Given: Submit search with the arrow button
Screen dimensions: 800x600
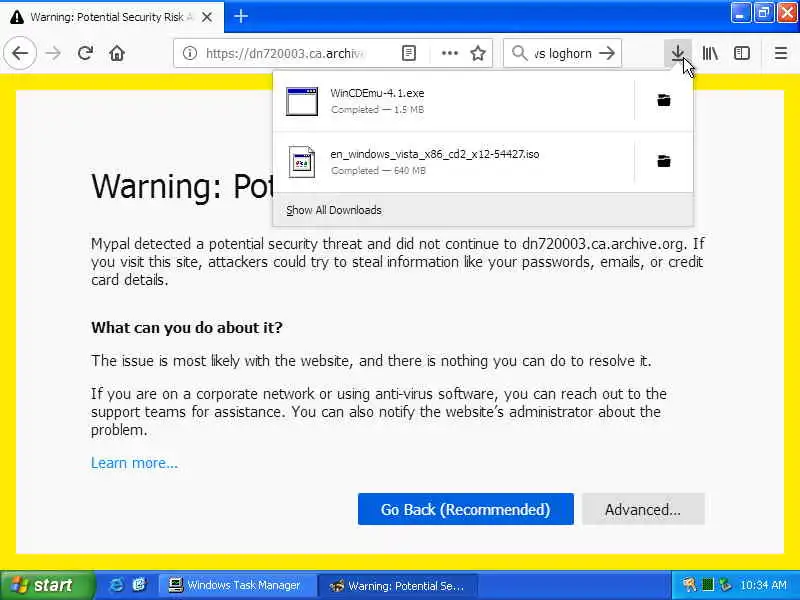Looking at the screenshot, I should [607, 53].
